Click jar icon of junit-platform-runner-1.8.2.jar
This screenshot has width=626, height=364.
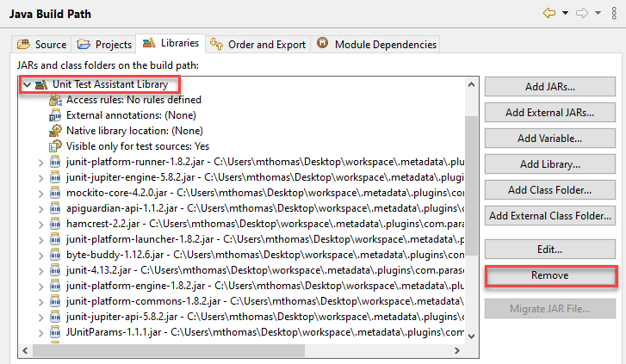click(55, 162)
